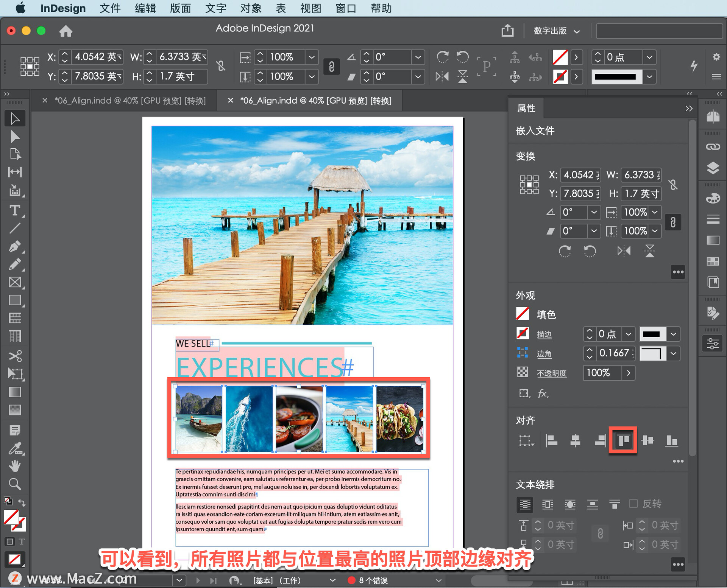The height and width of the screenshot is (588, 727).
Task: Select the Hand tool
Action: click(x=15, y=466)
